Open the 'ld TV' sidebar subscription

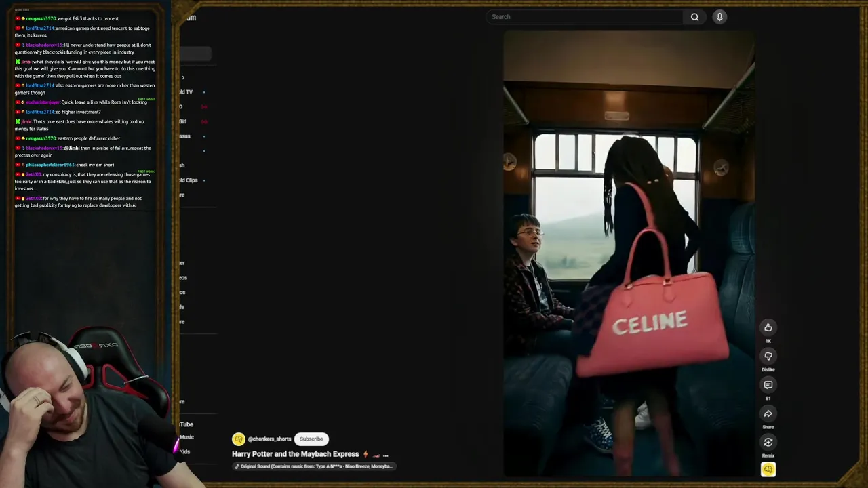[x=186, y=91]
